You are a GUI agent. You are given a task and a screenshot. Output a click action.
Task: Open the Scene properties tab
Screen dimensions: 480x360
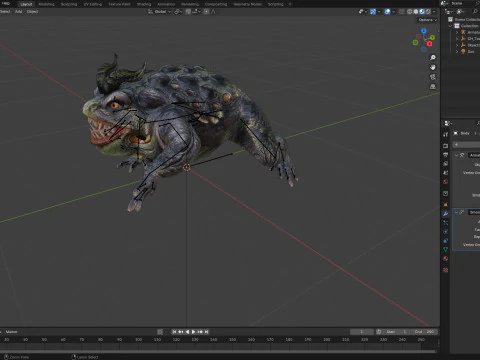446,173
